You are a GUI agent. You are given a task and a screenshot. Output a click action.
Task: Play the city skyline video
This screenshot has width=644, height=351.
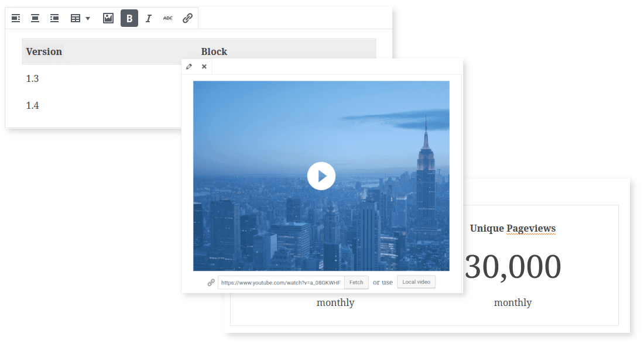[321, 175]
